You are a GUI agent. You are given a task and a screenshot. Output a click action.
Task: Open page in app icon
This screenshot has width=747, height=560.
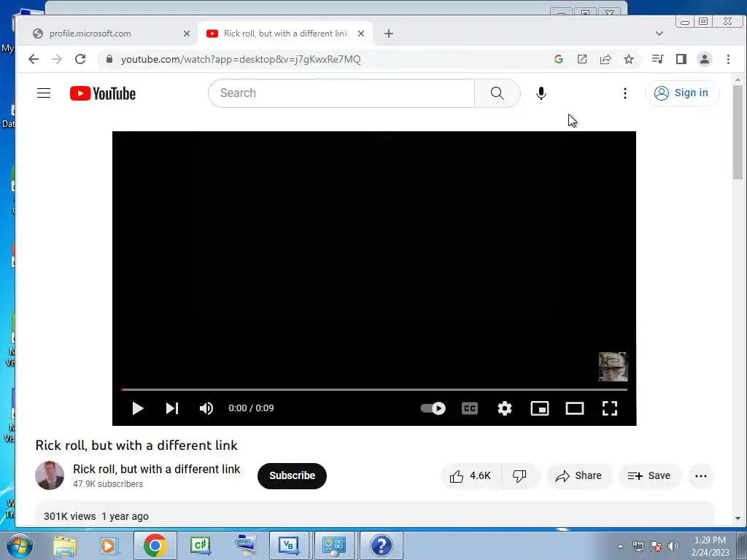coord(582,59)
